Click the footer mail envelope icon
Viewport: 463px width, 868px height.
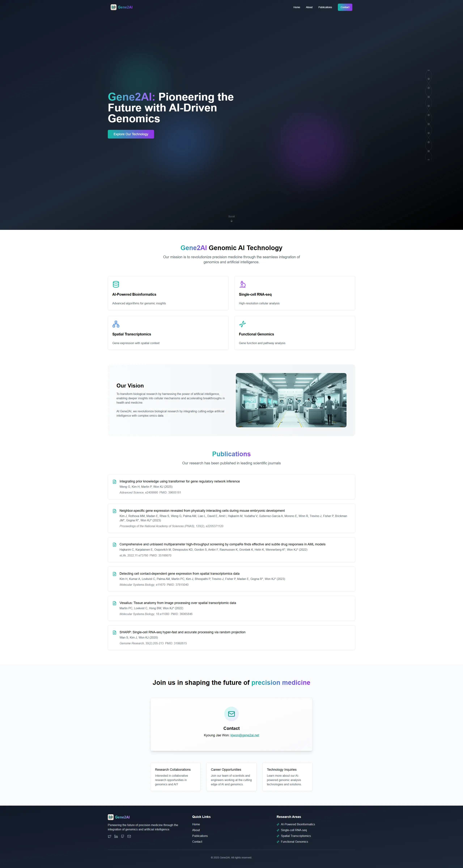click(x=129, y=836)
